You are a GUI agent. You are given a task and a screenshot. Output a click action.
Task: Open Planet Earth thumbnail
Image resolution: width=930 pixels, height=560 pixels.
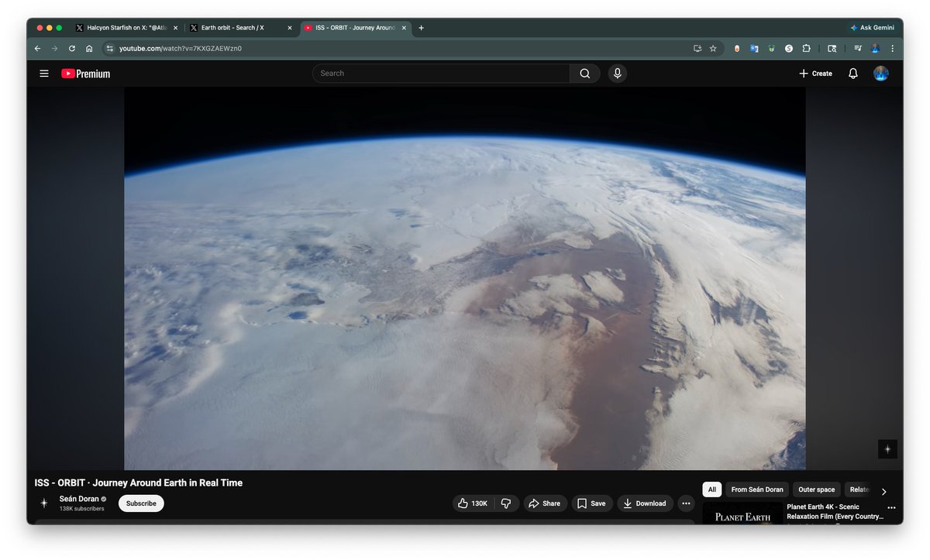click(x=742, y=514)
